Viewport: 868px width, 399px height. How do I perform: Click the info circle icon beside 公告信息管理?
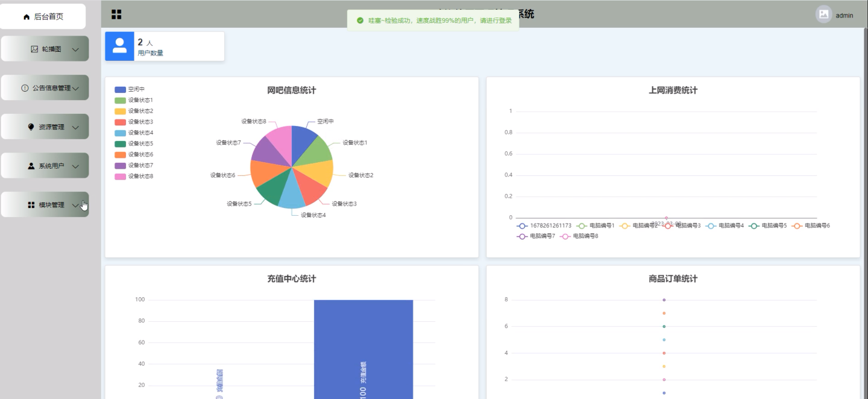click(x=25, y=88)
